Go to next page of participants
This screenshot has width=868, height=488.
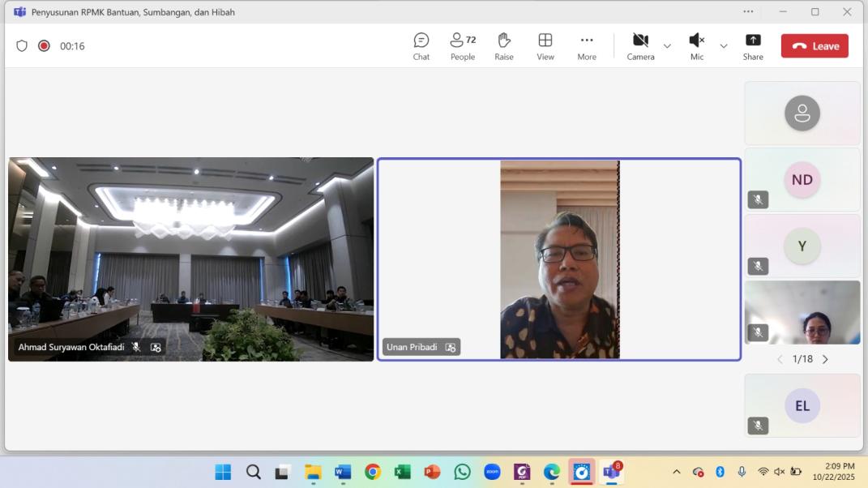[825, 359]
